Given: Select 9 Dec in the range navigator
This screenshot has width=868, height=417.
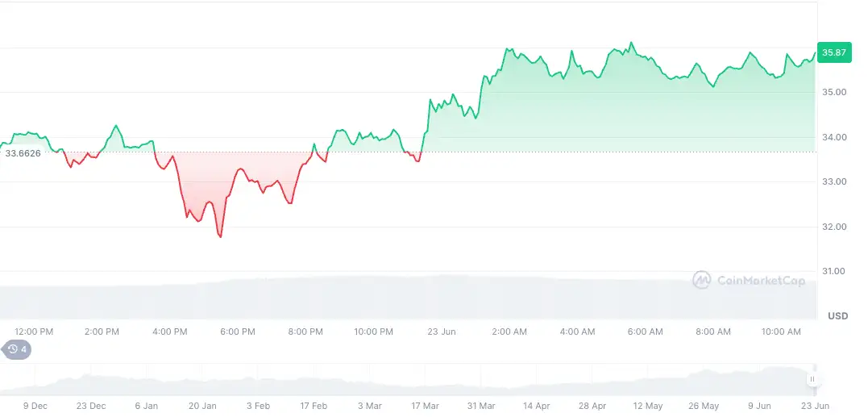Looking at the screenshot, I should [x=35, y=405].
